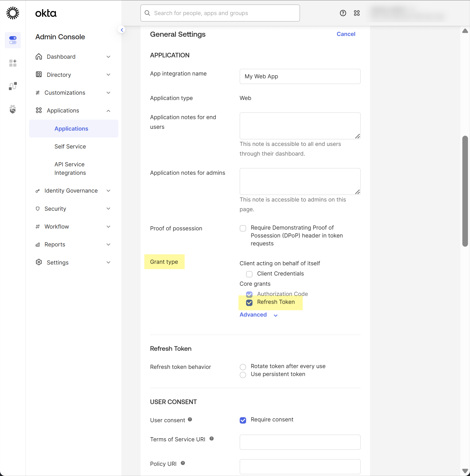The height and width of the screenshot is (476, 470).
Task: Collapse the sidebar with the arrow button
Action: [x=122, y=30]
